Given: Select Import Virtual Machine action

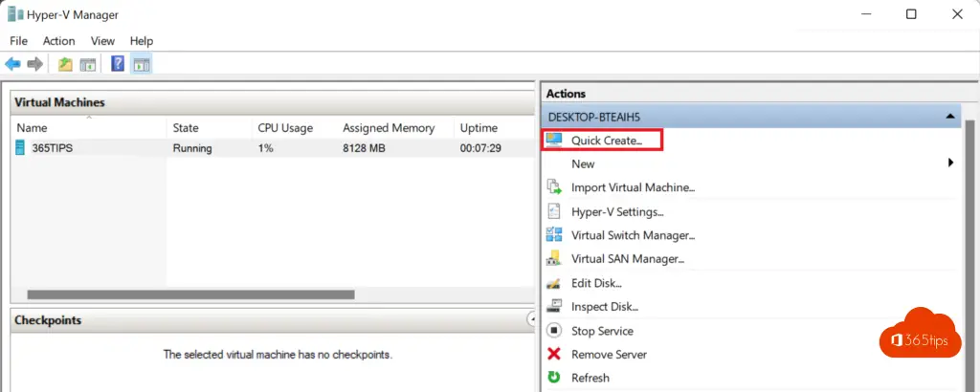Looking at the screenshot, I should pyautogui.click(x=633, y=187).
